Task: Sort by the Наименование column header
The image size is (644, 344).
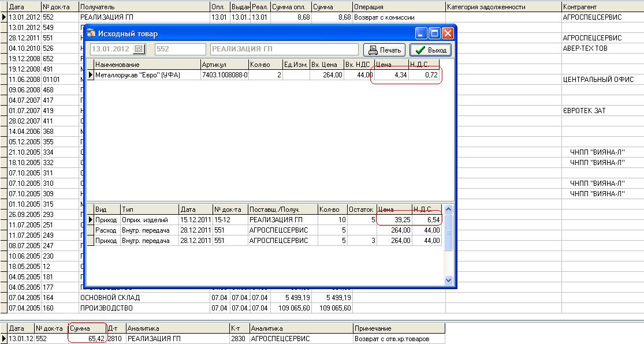Action: point(147,65)
